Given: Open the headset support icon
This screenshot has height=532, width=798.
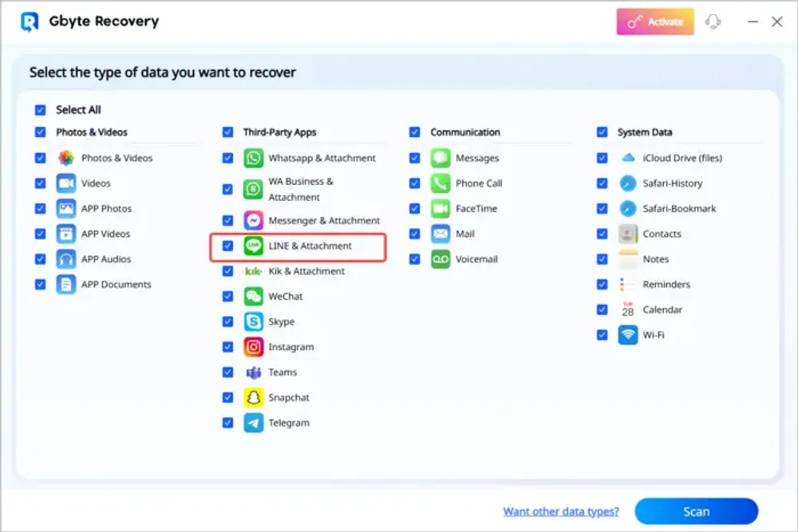Looking at the screenshot, I should tap(713, 22).
